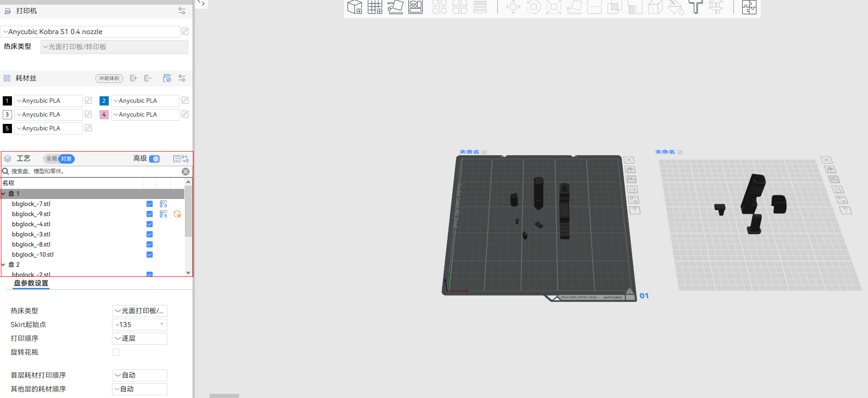Open the filament 2 Anycubic PLA dropdown

pyautogui.click(x=145, y=101)
